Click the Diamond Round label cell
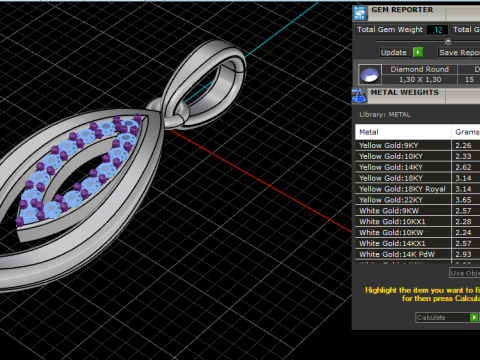The image size is (480, 360). pos(419,69)
